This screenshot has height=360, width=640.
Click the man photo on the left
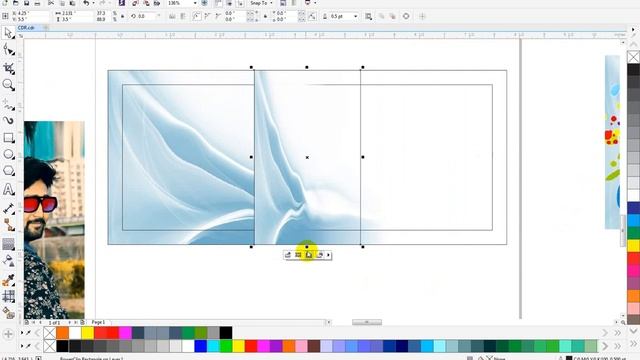pyautogui.click(x=54, y=220)
